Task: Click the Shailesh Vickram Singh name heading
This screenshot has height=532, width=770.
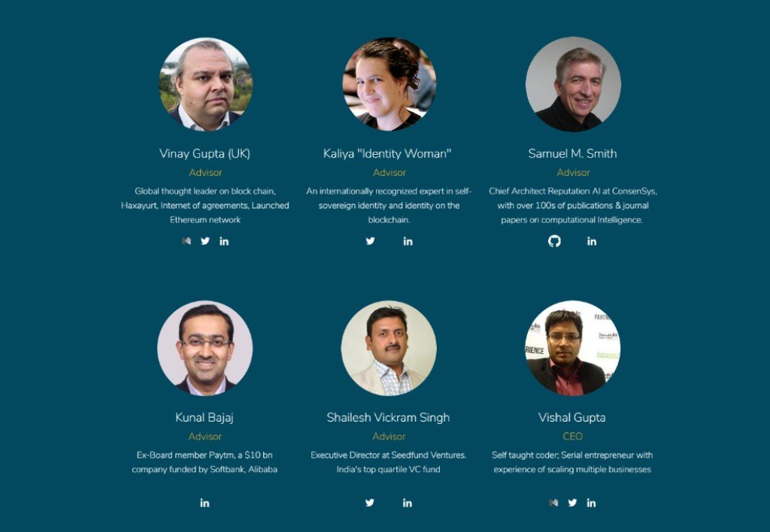Action: tap(389, 417)
